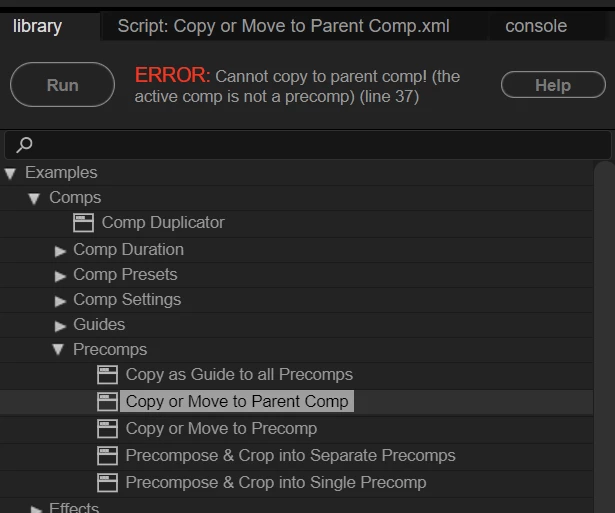This screenshot has width=615, height=513.
Task: Click the Copy or Move to Precomp icon
Action: (108, 429)
